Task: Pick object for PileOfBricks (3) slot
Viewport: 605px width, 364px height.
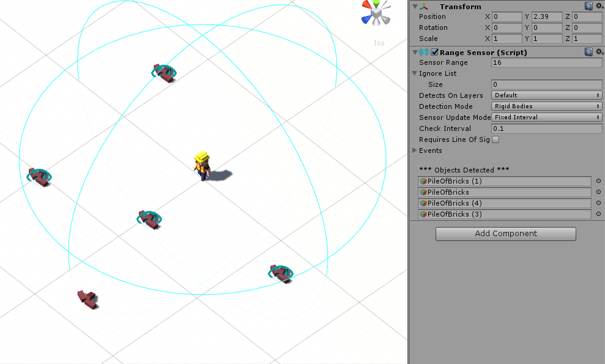Action: point(598,214)
